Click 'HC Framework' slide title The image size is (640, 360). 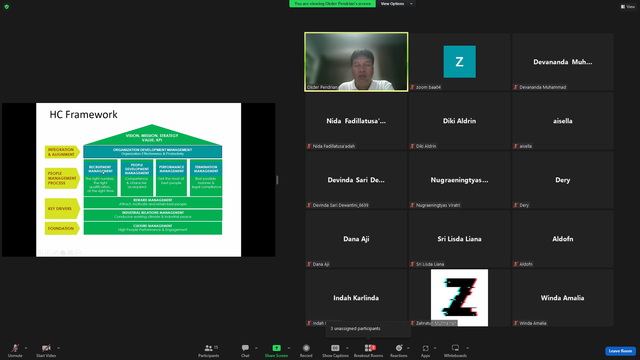click(x=83, y=115)
